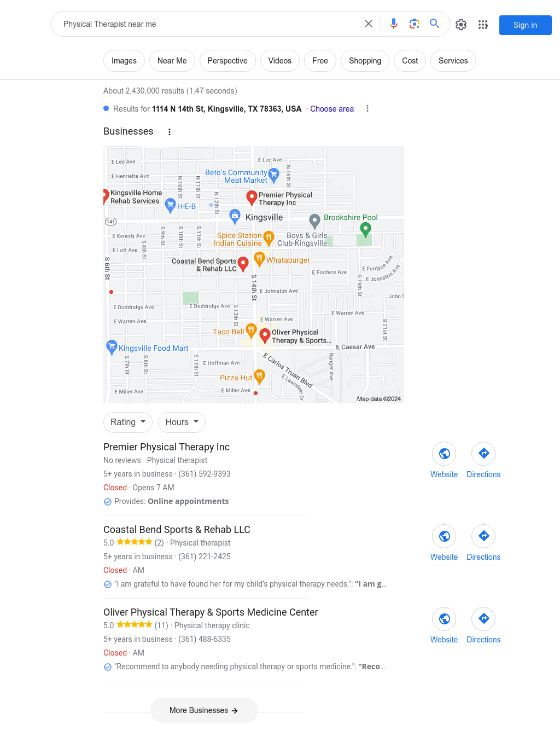560x736 pixels.
Task: Open quick settings gear icon
Action: pyautogui.click(x=461, y=25)
